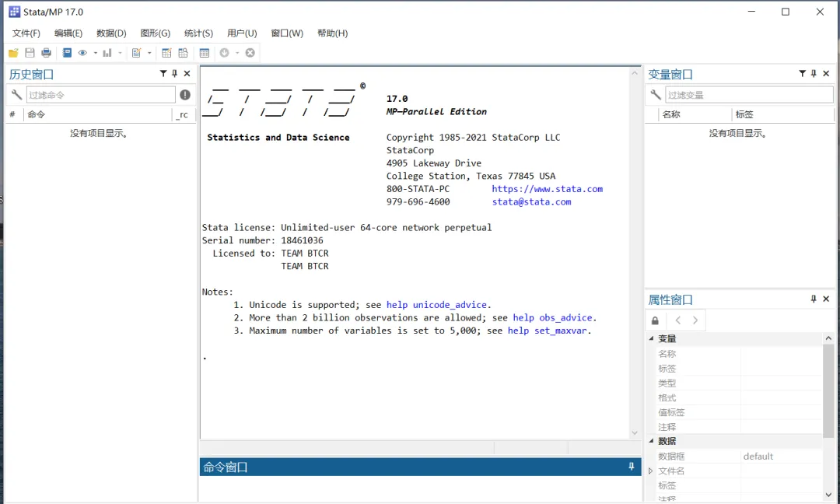Click the Open file folder icon
This screenshot has height=504, width=840.
13,52
